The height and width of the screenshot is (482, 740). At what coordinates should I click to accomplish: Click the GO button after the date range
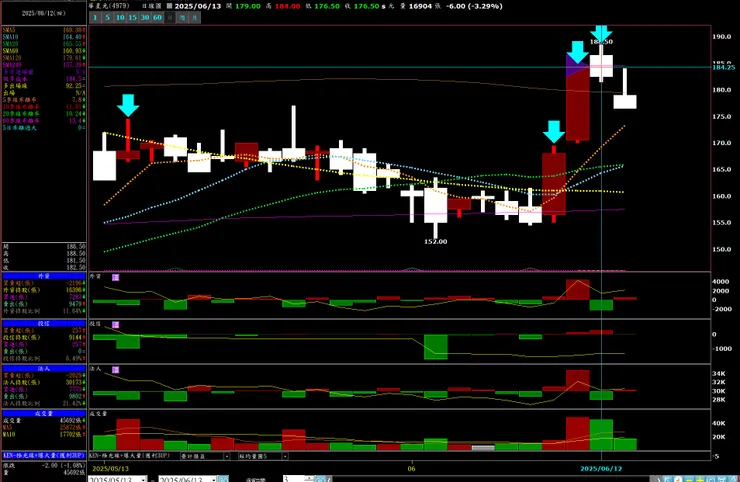click(x=223, y=479)
